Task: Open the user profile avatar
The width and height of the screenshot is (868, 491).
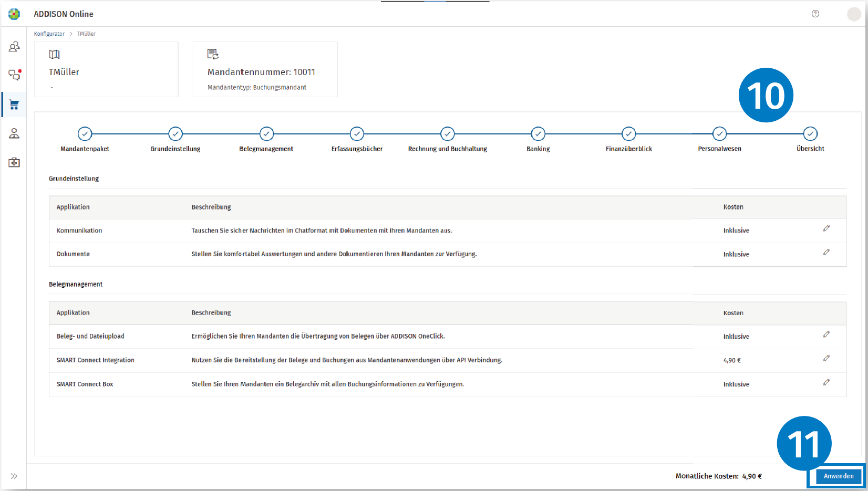Action: click(854, 14)
